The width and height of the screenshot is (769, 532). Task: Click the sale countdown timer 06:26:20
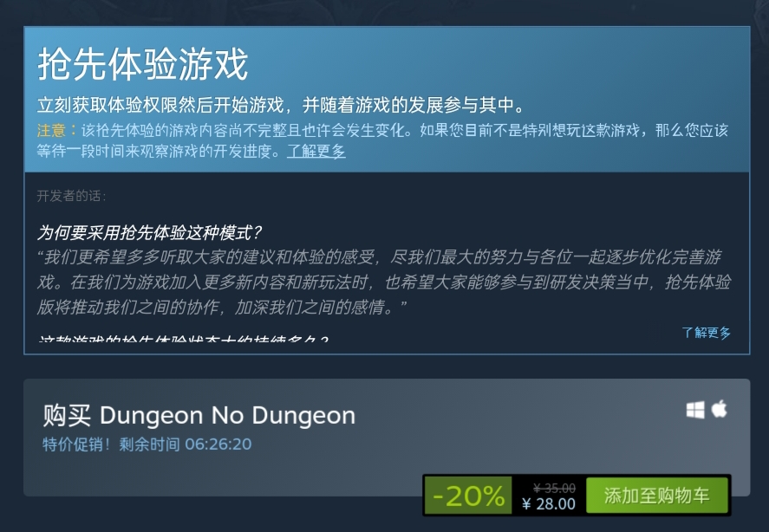coord(218,444)
